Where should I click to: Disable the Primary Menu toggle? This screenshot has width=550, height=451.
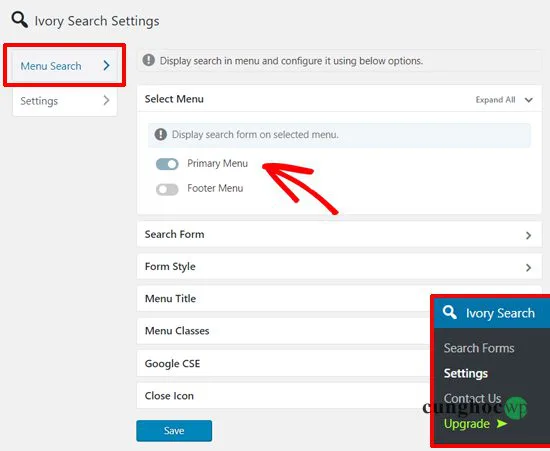click(x=167, y=164)
